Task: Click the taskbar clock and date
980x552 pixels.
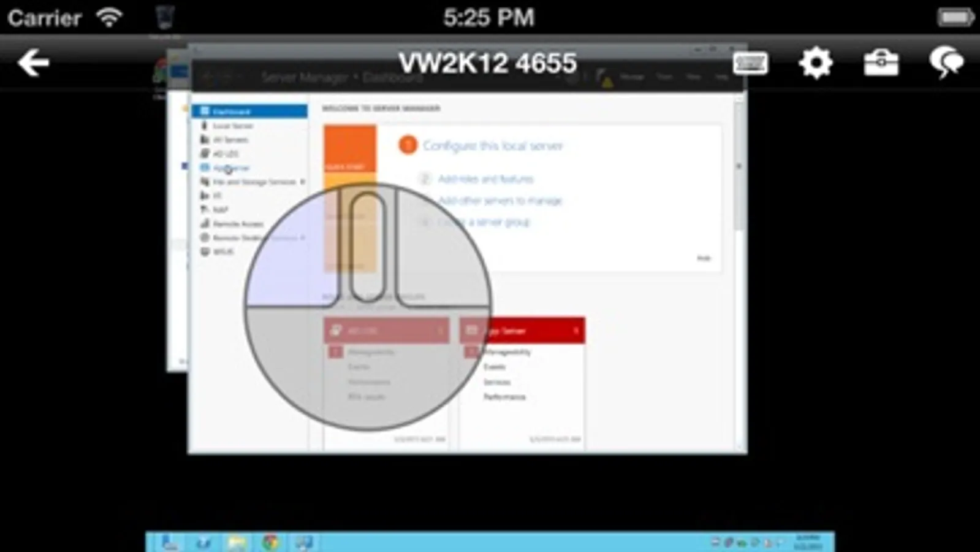Action: (808, 542)
